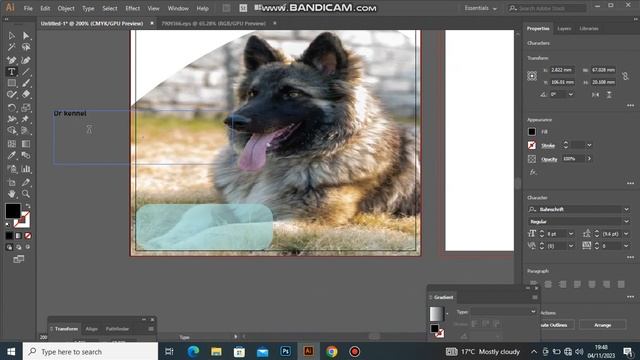
Task: Select the Selection tool arrow
Action: pyautogui.click(x=11, y=36)
